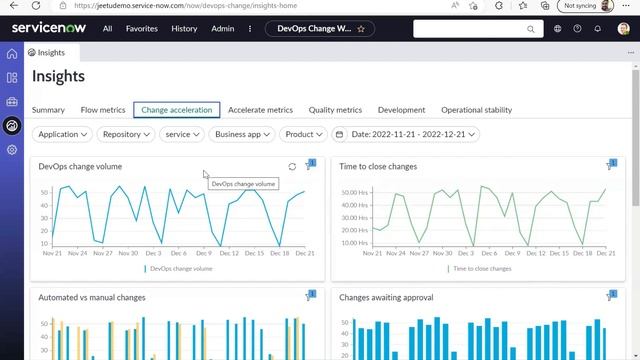Image resolution: width=640 pixels, height=360 pixels.
Task: Open the browser settings ellipsis menu
Action: (x=626, y=6)
